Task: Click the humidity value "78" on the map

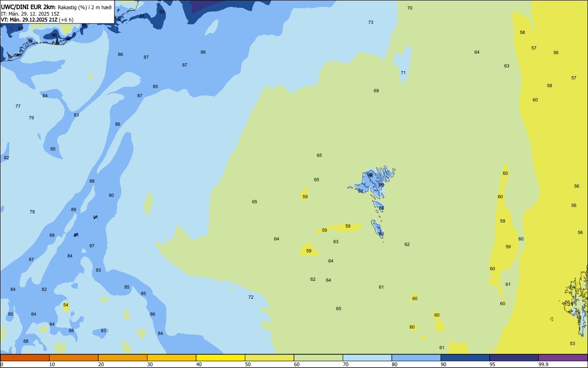Action: click(x=32, y=212)
